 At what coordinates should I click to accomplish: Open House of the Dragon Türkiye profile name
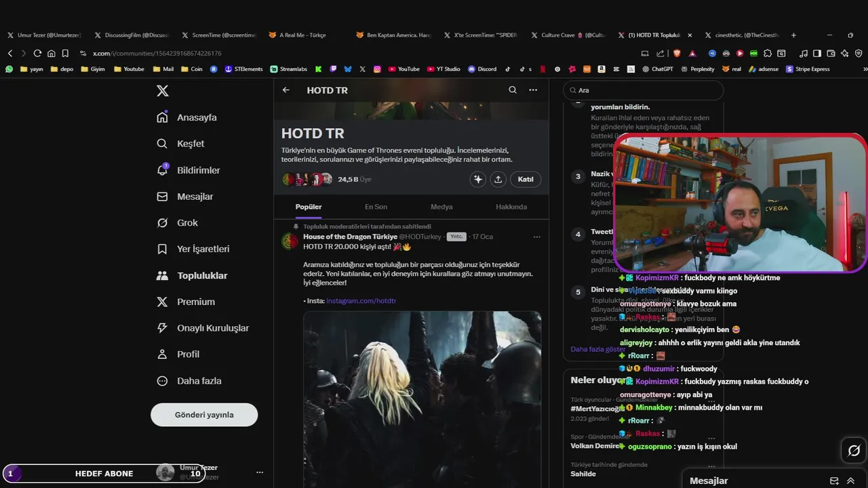[350, 237]
